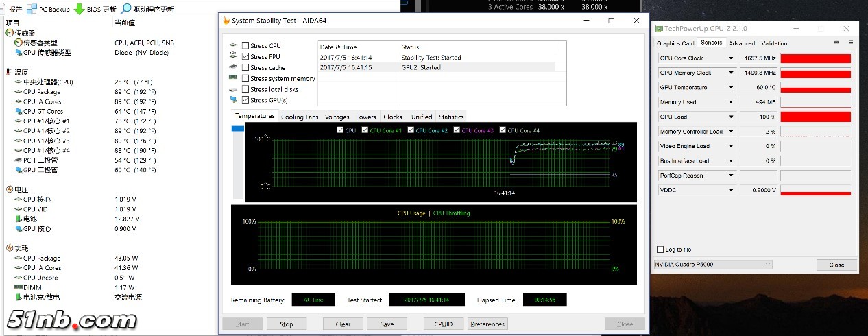The height and width of the screenshot is (336, 868).
Task: Click the CPUID button
Action: [444, 324]
